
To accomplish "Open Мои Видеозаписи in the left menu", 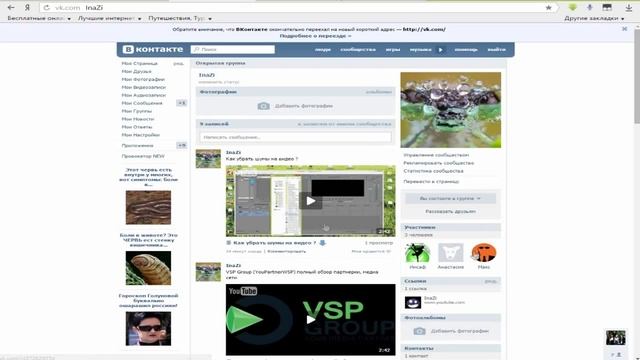I will [144, 87].
